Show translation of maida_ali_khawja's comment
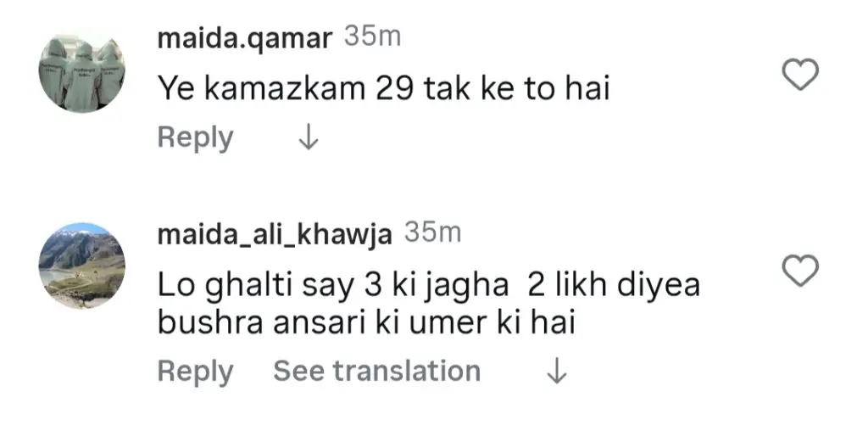868x431 pixels. coord(376,371)
